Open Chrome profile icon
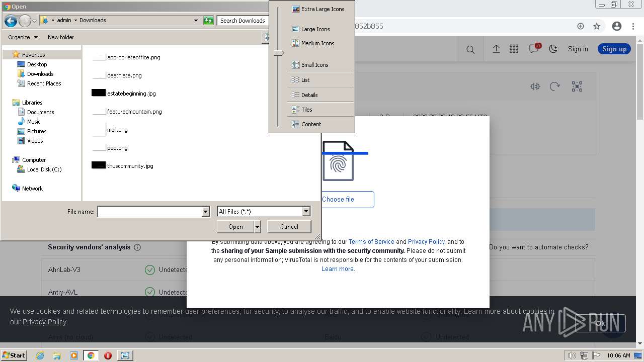This screenshot has width=644, height=362. (x=617, y=26)
